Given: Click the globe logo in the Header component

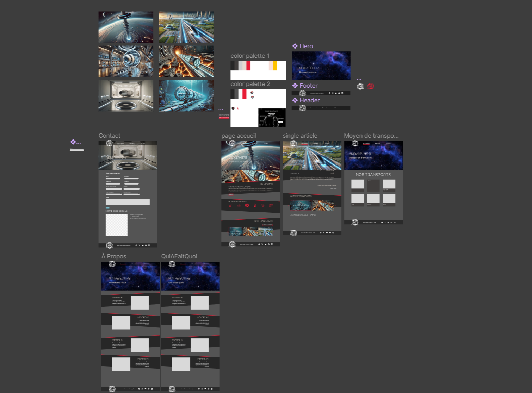Looking at the screenshot, I should click(302, 108).
